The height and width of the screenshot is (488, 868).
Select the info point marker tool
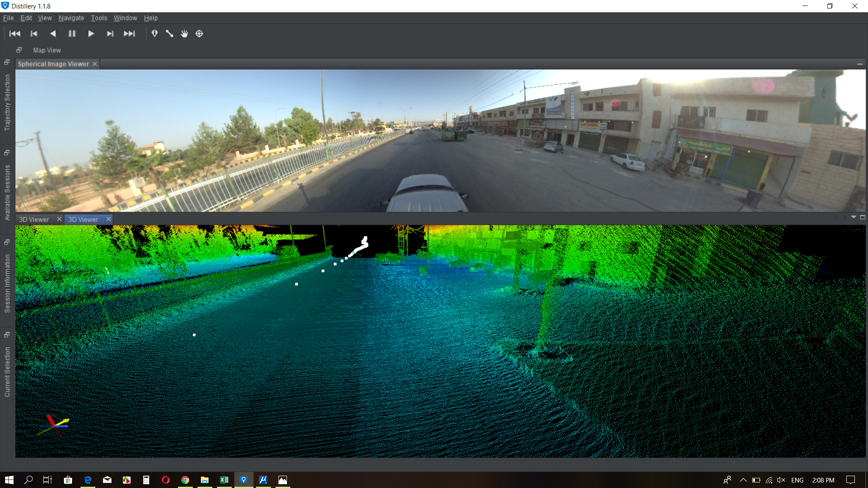(x=155, y=33)
